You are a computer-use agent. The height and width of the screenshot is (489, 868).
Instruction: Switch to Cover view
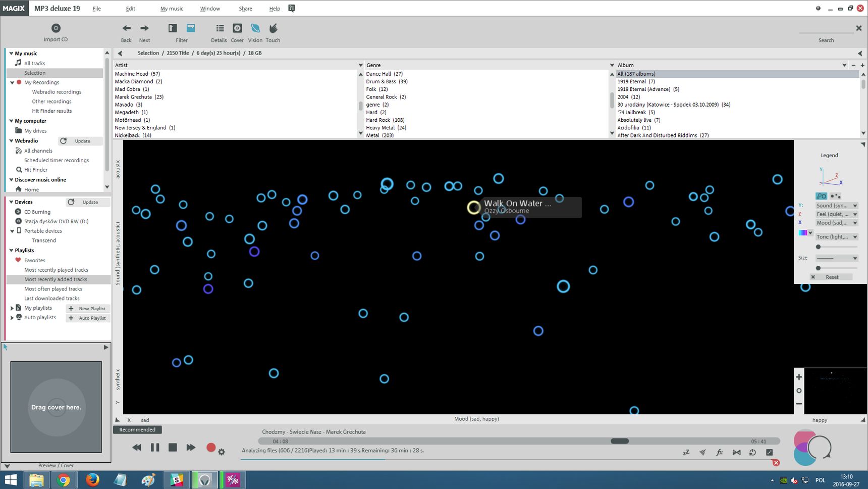(x=237, y=28)
